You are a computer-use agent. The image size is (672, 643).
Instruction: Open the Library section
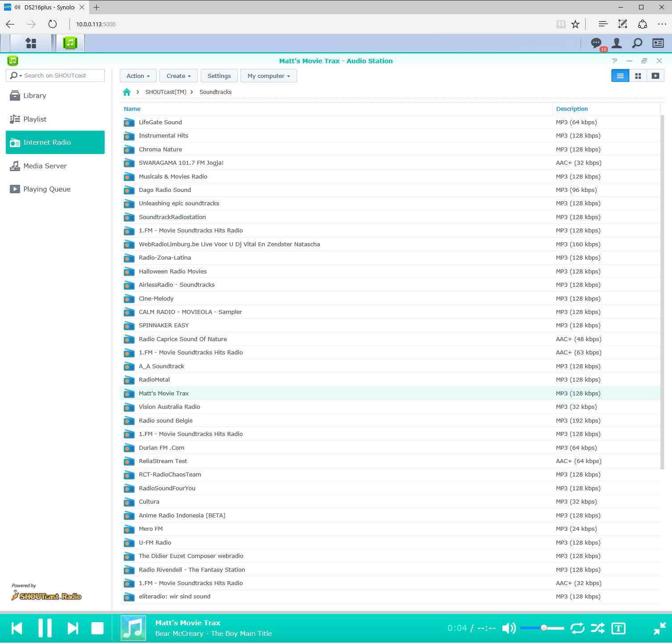(x=55, y=96)
